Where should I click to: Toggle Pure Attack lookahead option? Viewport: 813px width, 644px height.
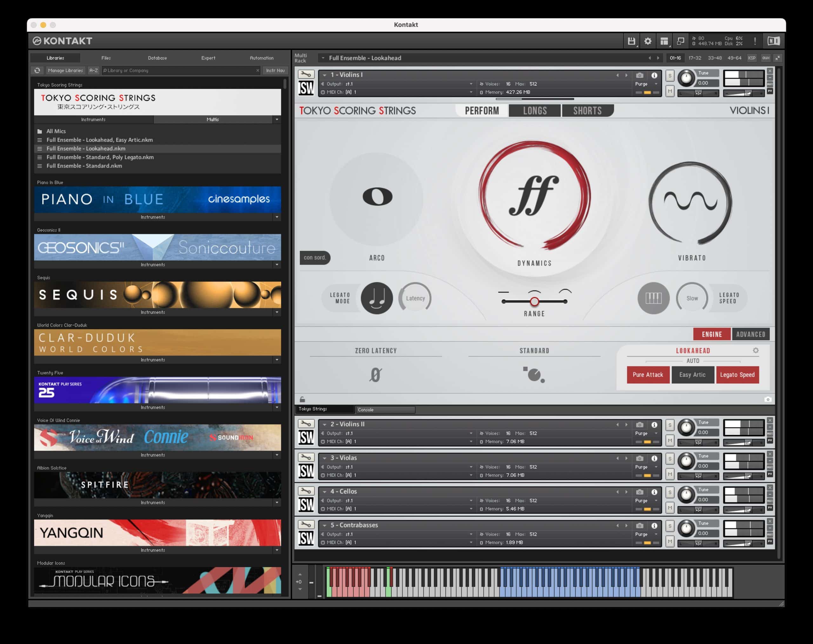click(x=648, y=375)
